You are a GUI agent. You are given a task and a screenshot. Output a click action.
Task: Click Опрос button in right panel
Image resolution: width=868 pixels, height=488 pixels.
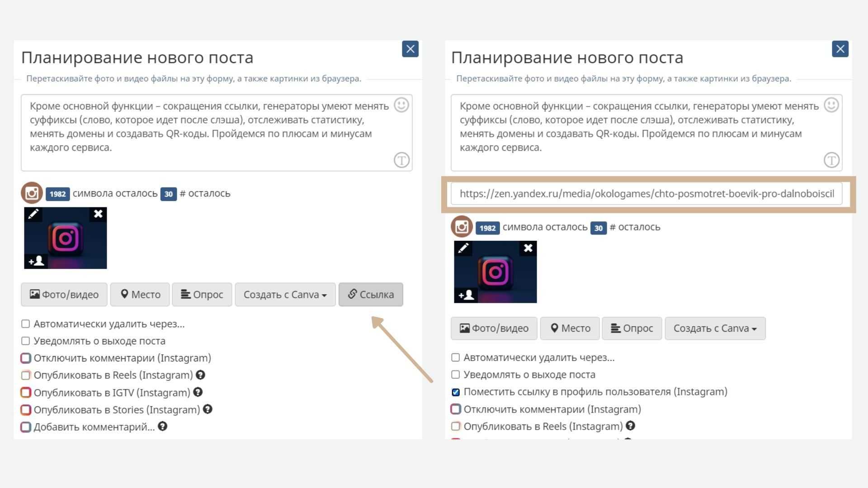click(632, 328)
